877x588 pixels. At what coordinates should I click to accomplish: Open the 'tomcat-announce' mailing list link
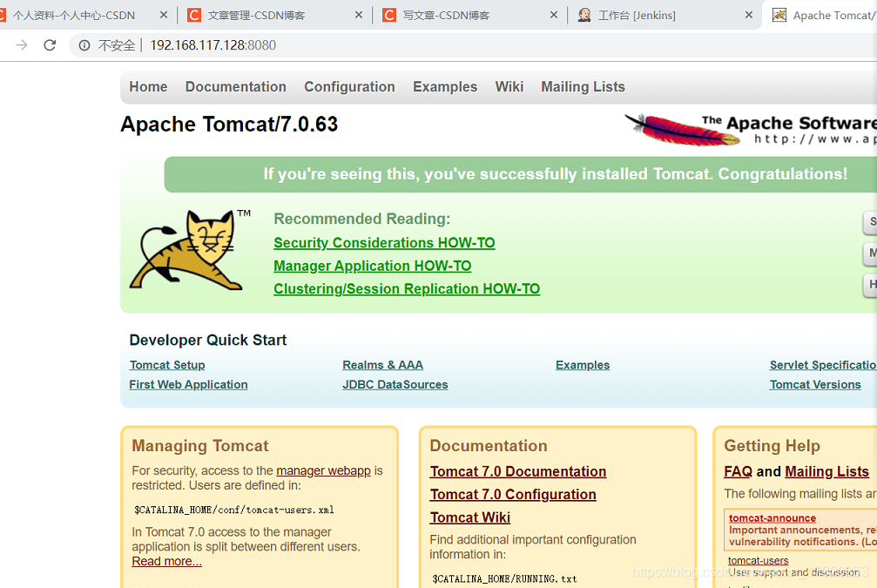click(x=772, y=517)
